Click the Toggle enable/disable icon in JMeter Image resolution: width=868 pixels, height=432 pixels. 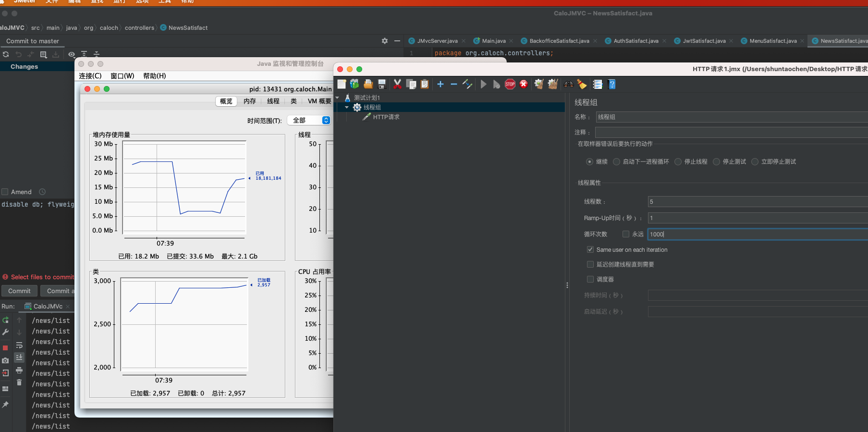pos(467,84)
